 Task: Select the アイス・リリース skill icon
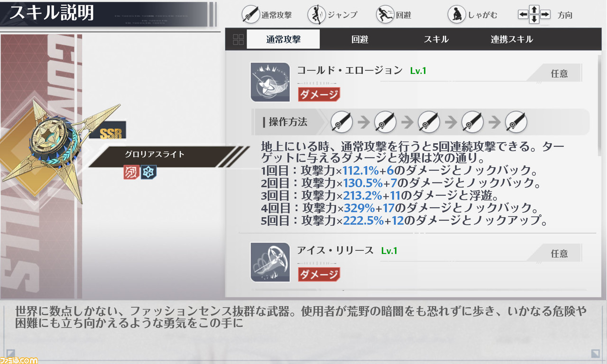point(270,262)
